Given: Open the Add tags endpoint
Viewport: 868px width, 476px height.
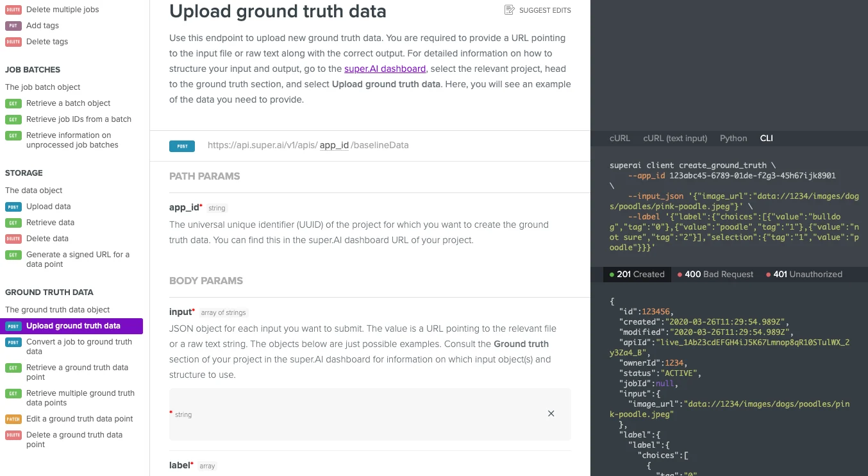Looking at the screenshot, I should click(x=42, y=26).
